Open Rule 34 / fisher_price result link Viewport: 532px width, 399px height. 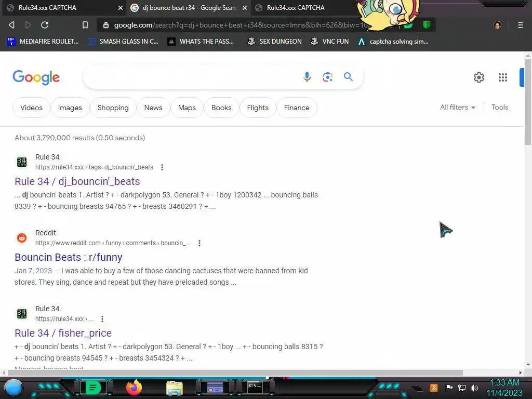click(63, 333)
